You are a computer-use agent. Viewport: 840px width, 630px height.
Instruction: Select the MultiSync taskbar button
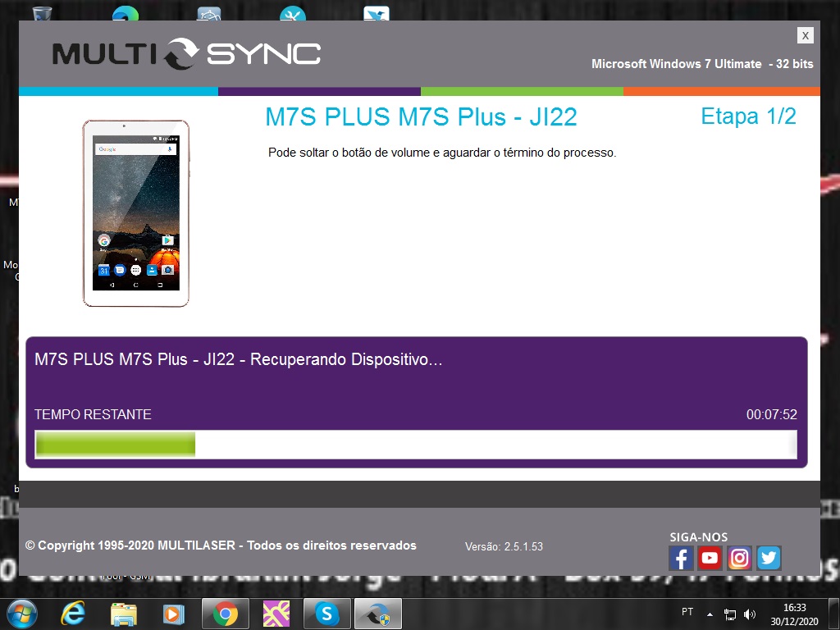click(x=377, y=614)
